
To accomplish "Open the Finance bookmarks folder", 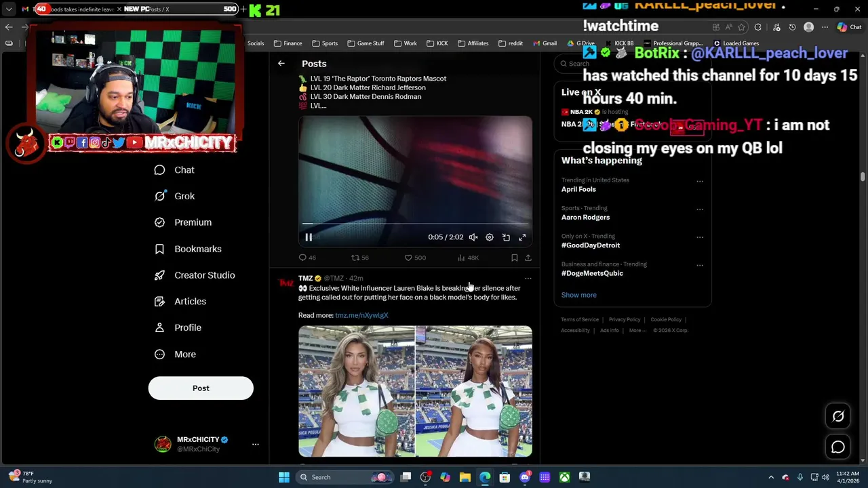I will [x=288, y=43].
